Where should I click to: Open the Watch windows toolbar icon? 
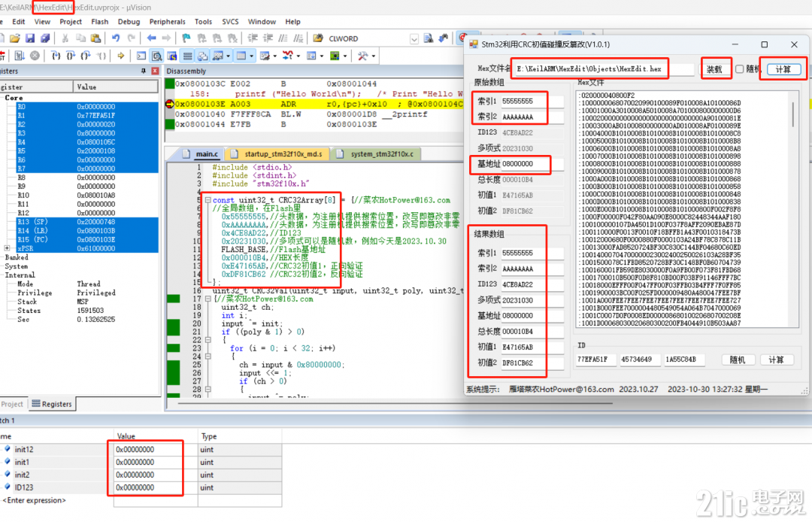[x=218, y=56]
